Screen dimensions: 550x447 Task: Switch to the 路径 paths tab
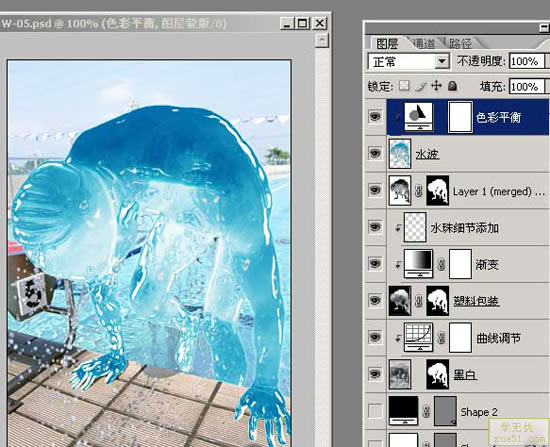tap(460, 44)
